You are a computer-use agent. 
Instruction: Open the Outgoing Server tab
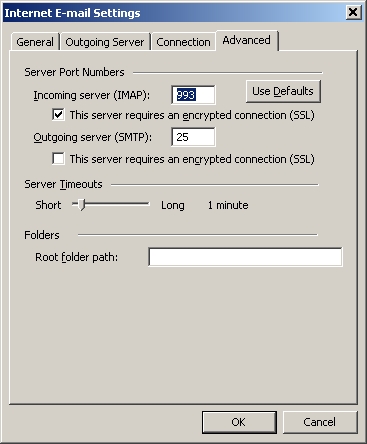click(x=105, y=42)
